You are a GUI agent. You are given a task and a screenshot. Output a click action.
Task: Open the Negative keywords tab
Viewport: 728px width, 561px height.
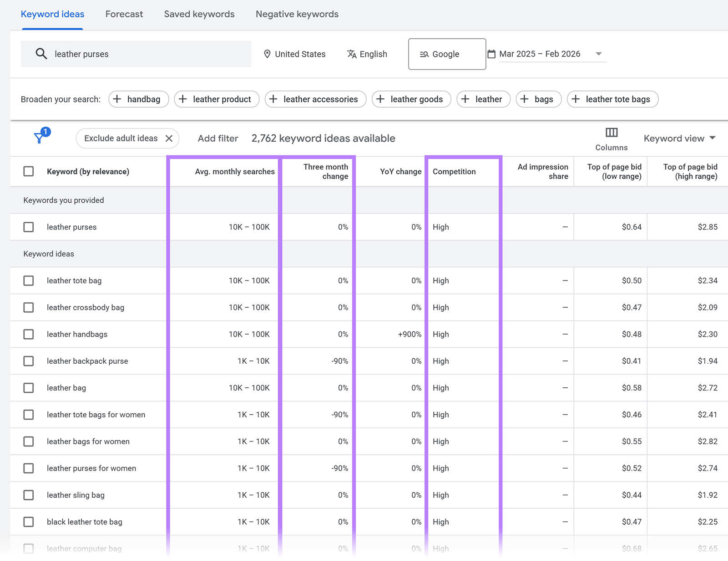(297, 14)
